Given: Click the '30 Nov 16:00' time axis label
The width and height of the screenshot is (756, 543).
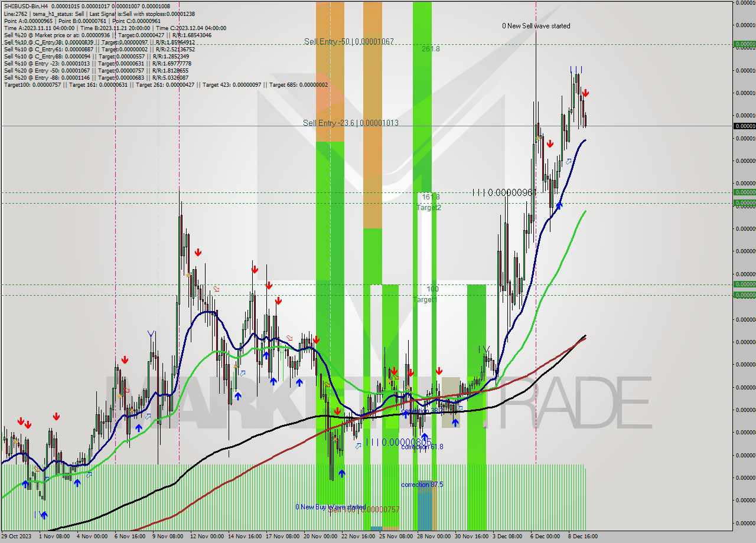Looking at the screenshot, I should (x=471, y=537).
